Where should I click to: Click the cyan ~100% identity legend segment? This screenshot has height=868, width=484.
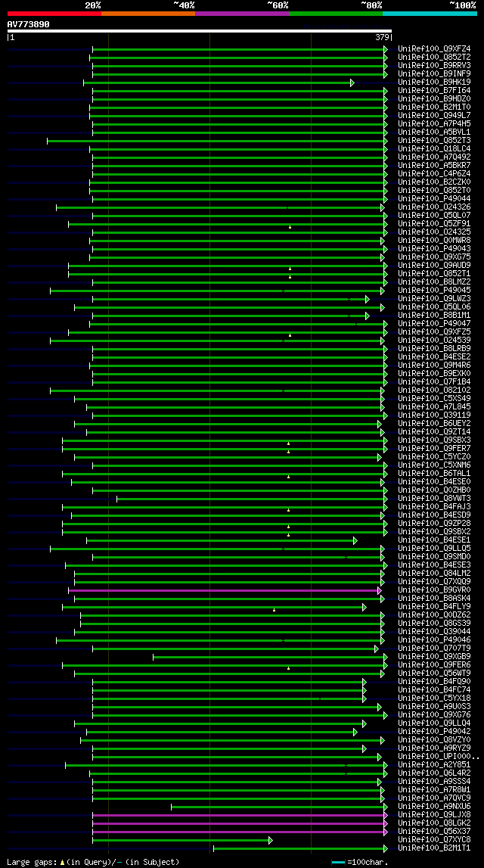pyautogui.click(x=430, y=14)
